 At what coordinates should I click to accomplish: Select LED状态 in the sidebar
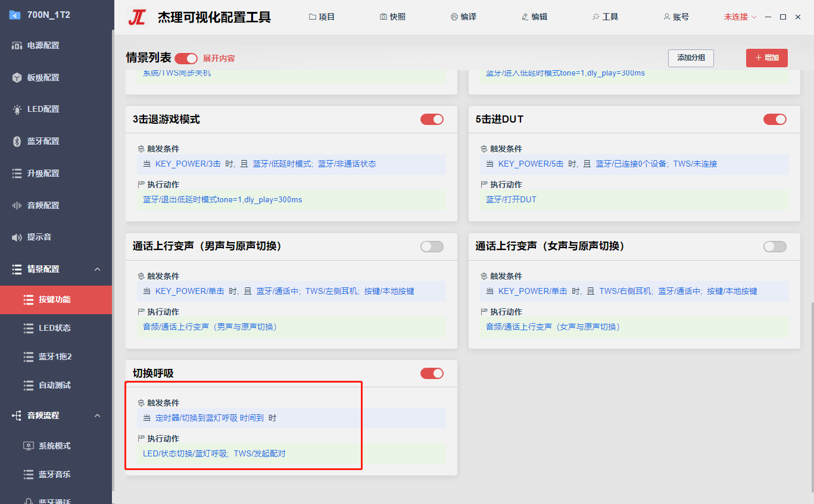tap(56, 328)
